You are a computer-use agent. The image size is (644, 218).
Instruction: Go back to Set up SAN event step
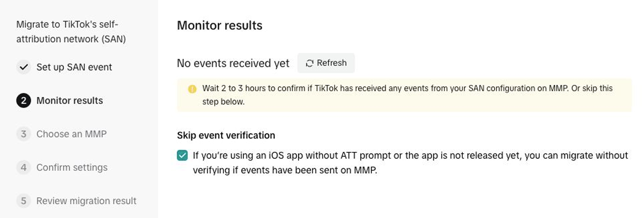74,67
